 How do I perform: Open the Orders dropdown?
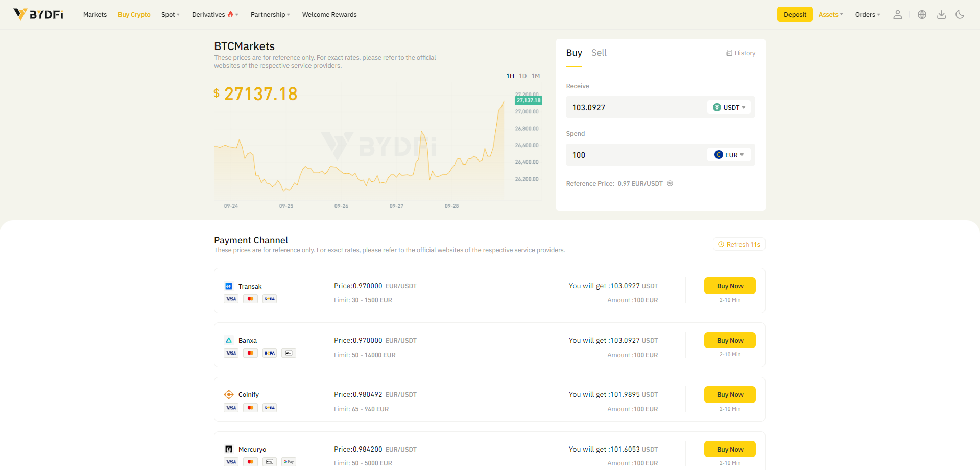[x=868, y=15]
